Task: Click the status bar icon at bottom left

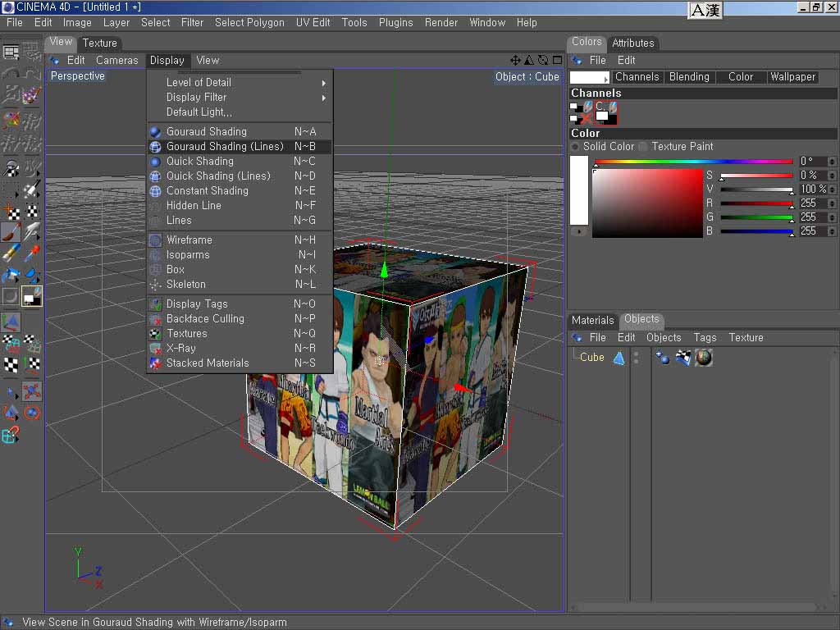Action: point(8,622)
